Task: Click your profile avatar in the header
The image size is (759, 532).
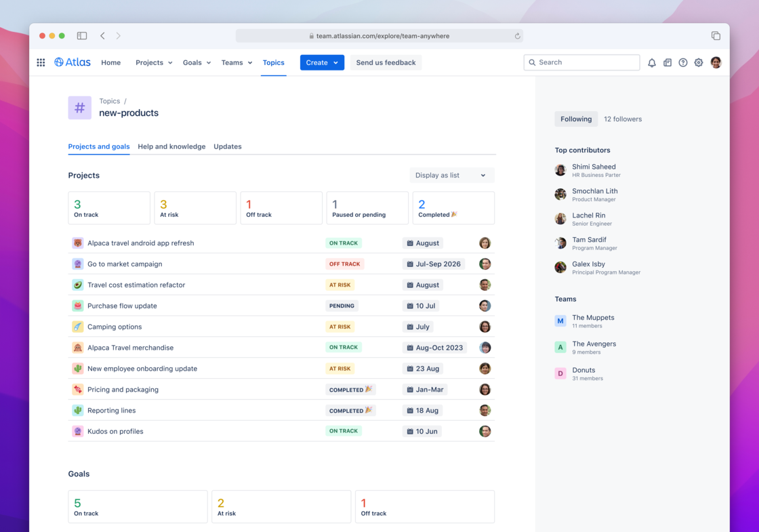Action: 716,62
